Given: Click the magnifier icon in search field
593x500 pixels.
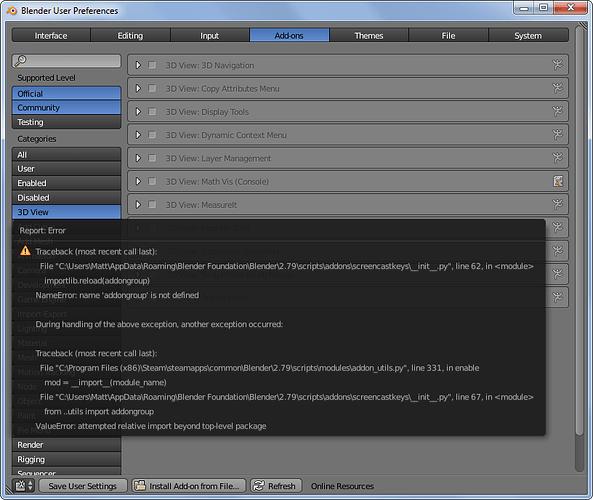Looking at the screenshot, I should tap(20, 61).
